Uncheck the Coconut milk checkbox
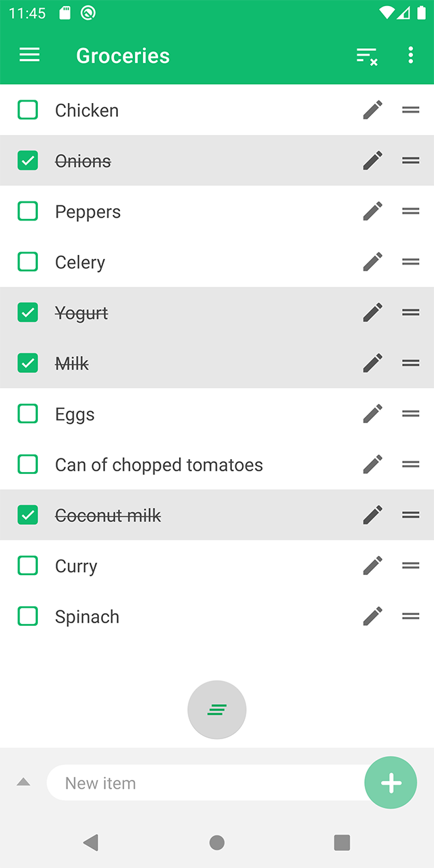The width and height of the screenshot is (434, 868). click(x=28, y=515)
